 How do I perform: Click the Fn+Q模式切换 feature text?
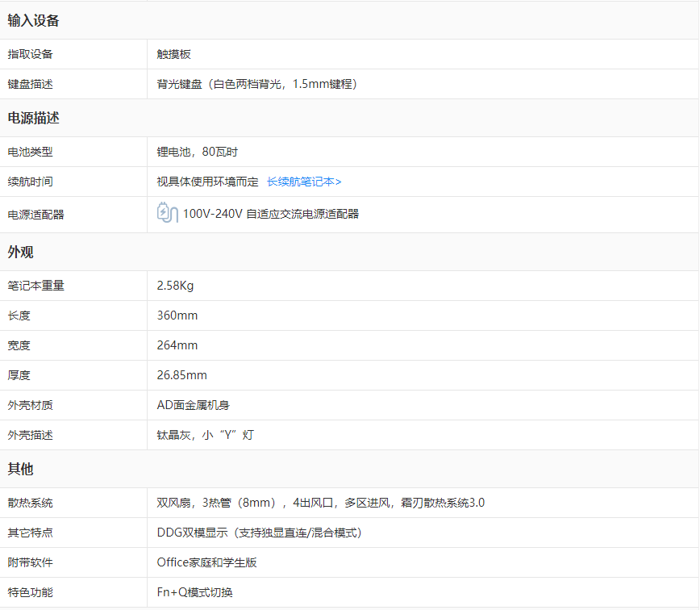[194, 592]
